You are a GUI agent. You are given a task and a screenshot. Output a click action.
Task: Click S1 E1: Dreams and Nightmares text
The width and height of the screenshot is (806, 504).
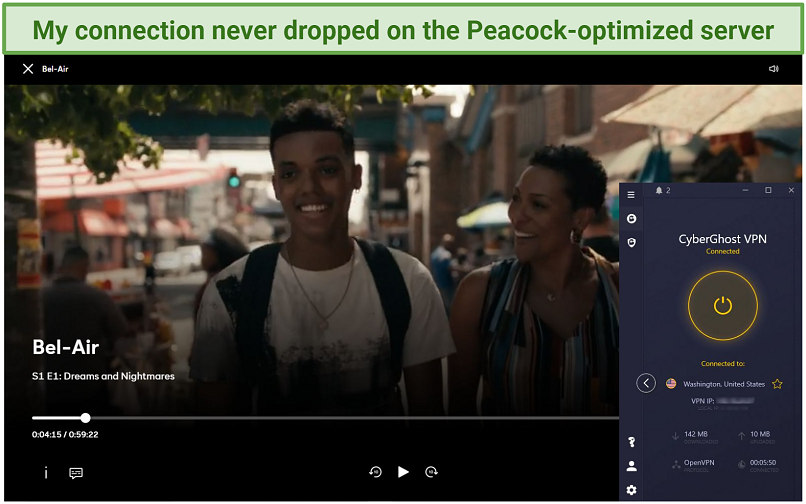(x=103, y=376)
